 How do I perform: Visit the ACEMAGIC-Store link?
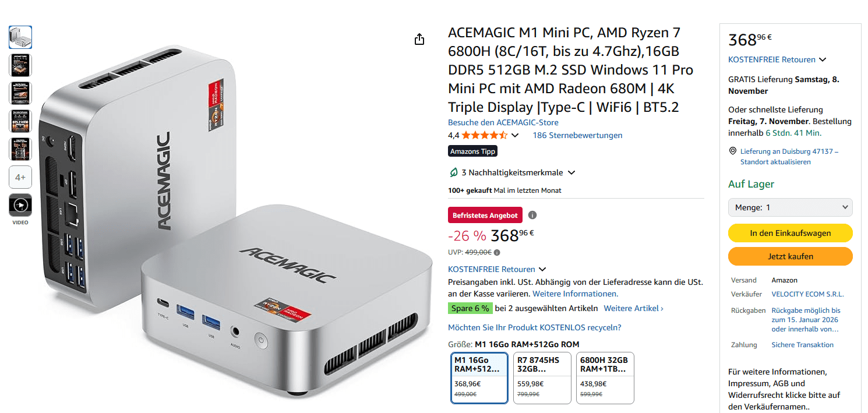pos(503,122)
